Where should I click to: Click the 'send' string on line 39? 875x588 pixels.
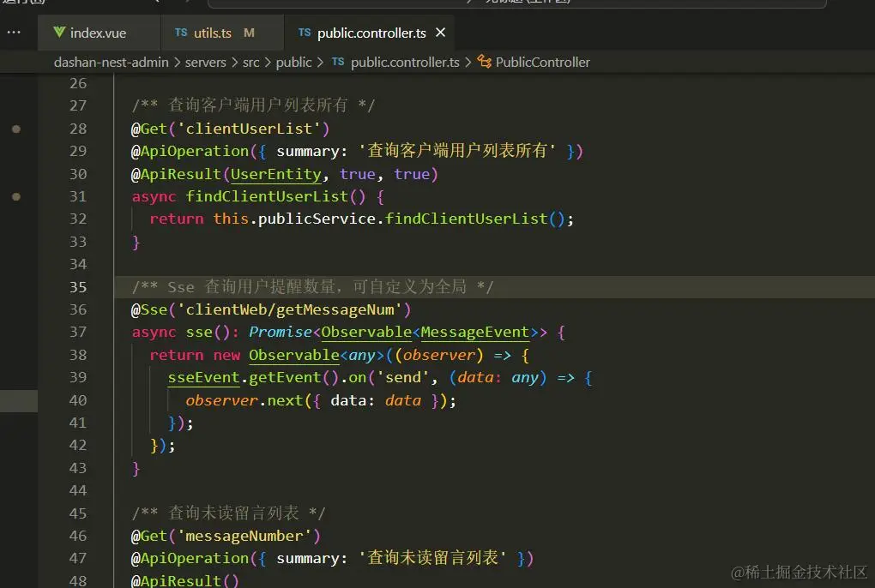(x=402, y=377)
